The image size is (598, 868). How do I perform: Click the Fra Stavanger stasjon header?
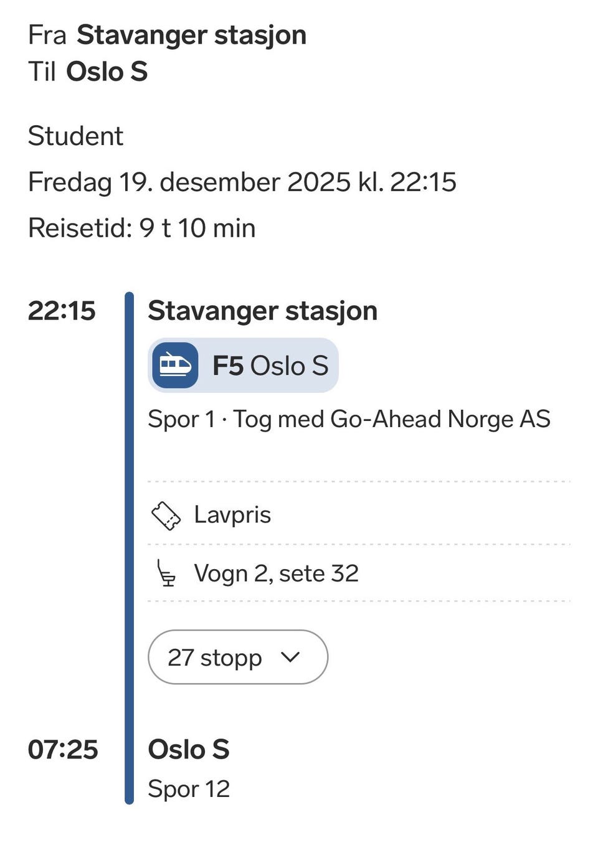coord(167,35)
